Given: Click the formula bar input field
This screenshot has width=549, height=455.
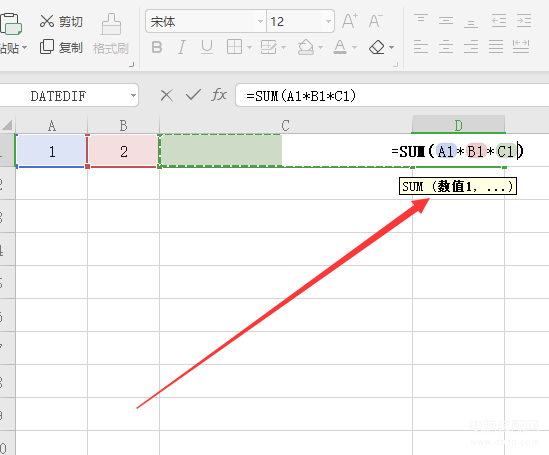Looking at the screenshot, I should pos(392,95).
